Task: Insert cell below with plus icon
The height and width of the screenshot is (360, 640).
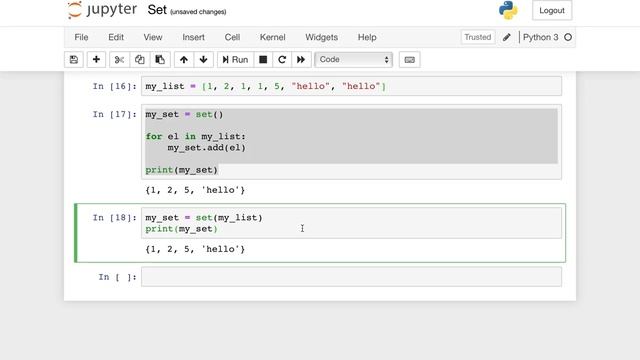Action: pyautogui.click(x=96, y=60)
